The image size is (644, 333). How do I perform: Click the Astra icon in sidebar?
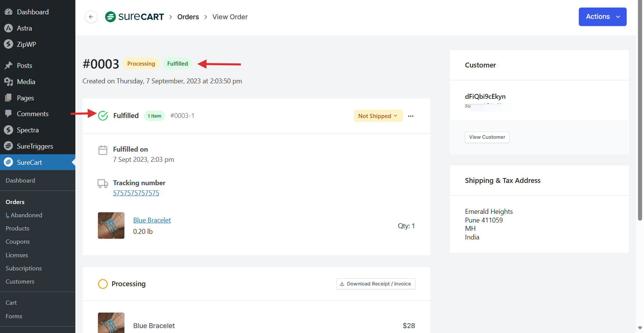tap(8, 28)
